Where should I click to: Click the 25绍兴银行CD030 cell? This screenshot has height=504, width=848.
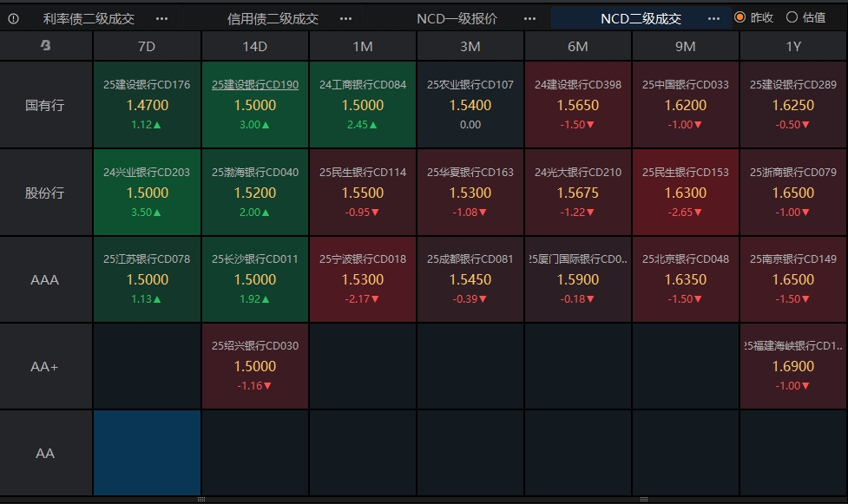[x=254, y=366]
